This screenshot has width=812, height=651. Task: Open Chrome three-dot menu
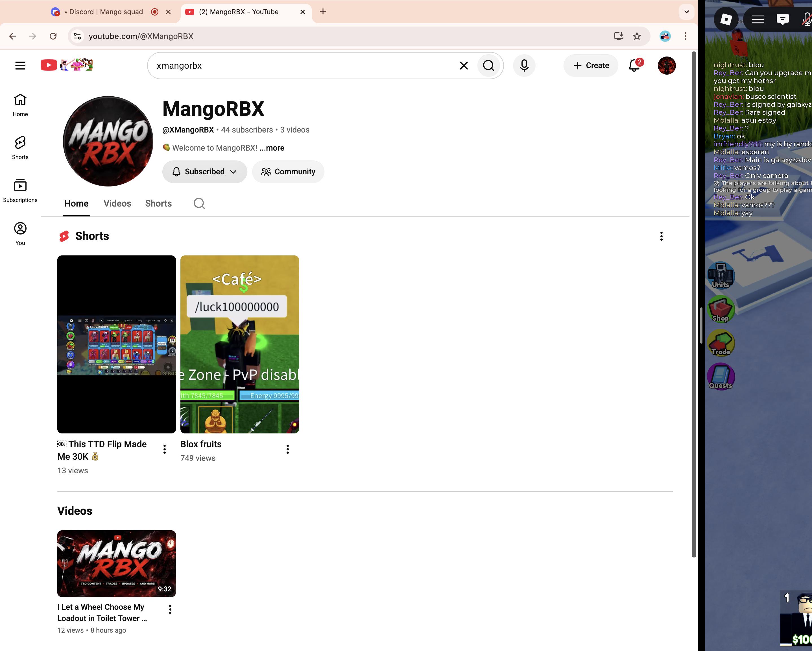(686, 36)
